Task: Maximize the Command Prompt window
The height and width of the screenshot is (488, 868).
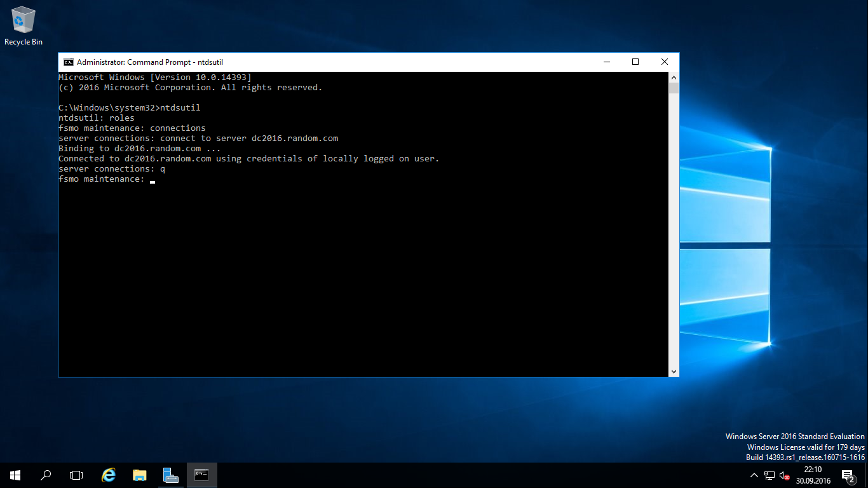Action: 635,62
